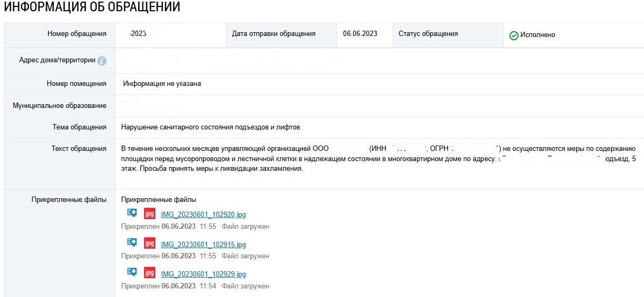644x297 pixels.
Task: Click the jpg file icon for IMG_20230601_102915.jpg
Action: point(150,243)
